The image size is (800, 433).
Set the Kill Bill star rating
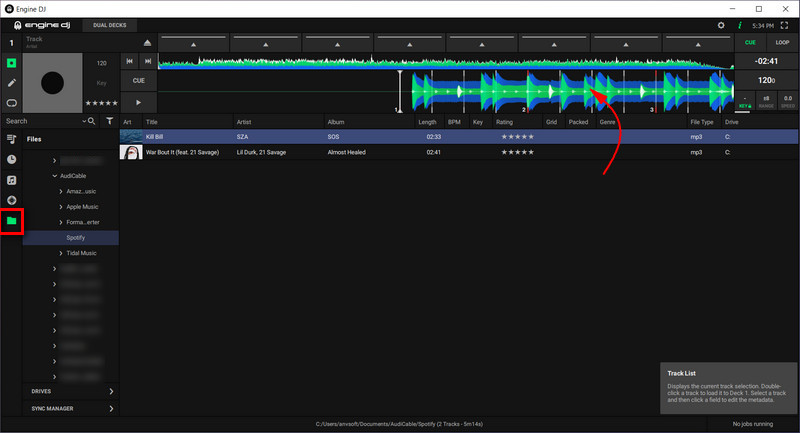(517, 137)
